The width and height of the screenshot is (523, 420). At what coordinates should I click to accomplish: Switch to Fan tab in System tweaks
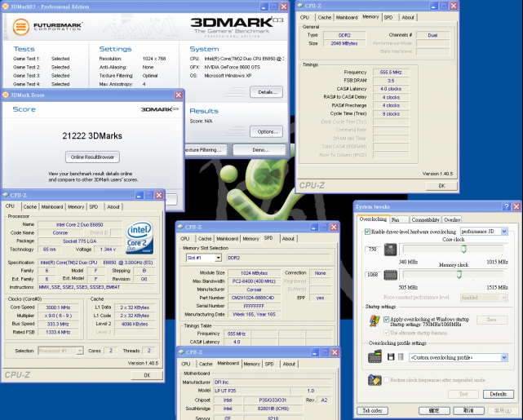(x=399, y=219)
